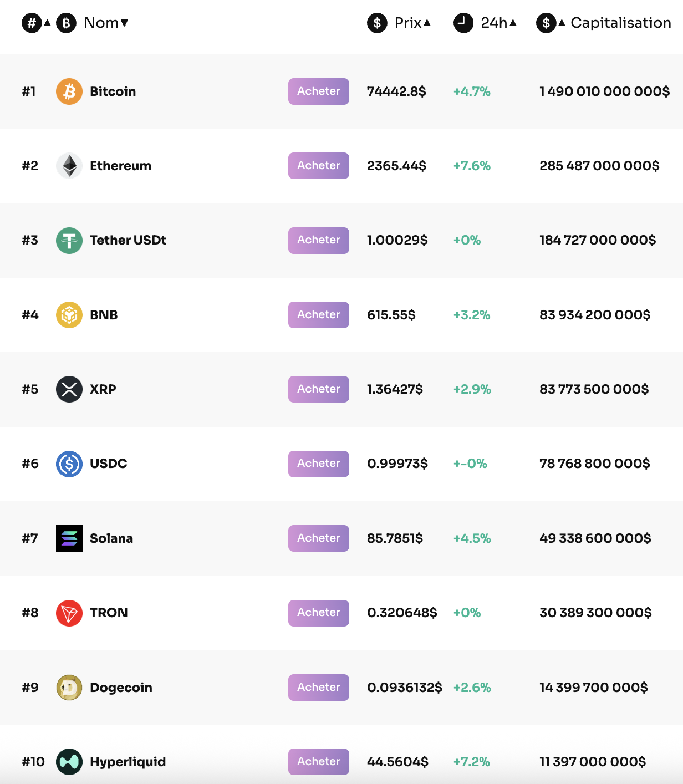Click the Tether USDt logo
This screenshot has height=784, width=683.
[x=69, y=240]
